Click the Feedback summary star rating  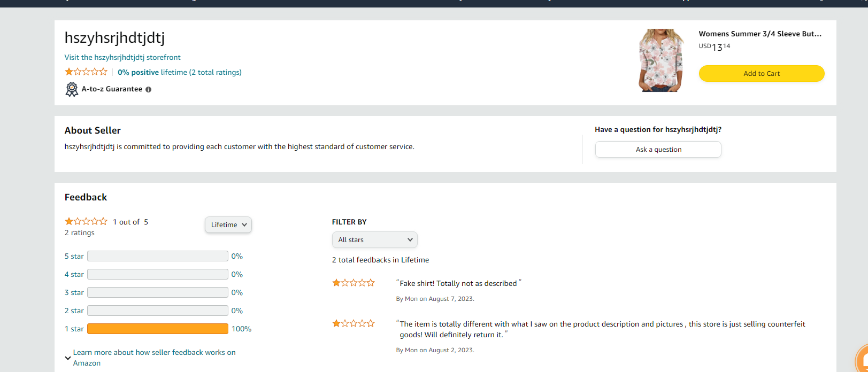(x=86, y=221)
